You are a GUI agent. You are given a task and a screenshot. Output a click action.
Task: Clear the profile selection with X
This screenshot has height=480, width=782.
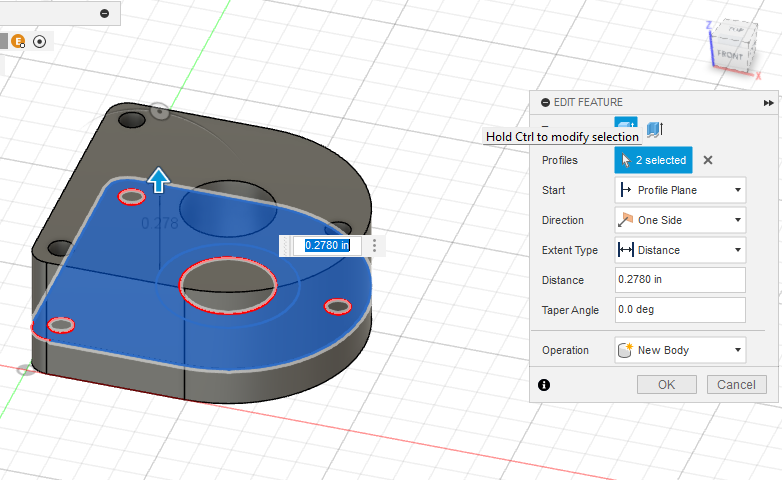pos(707,160)
